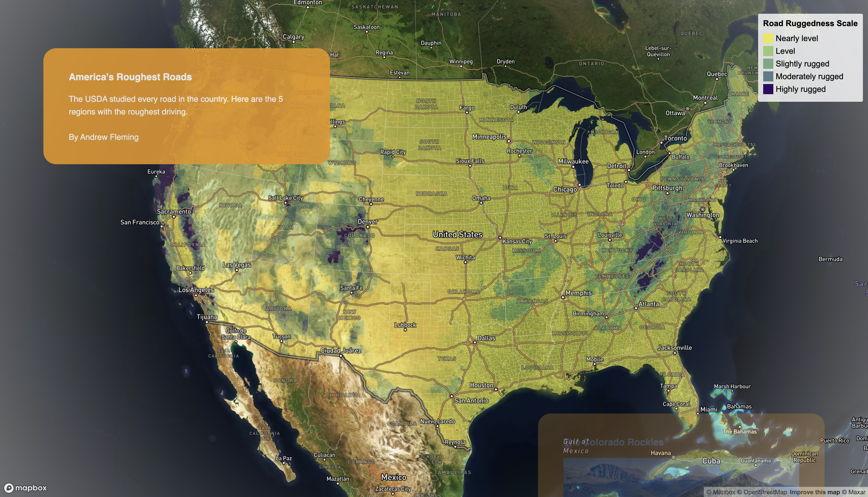This screenshot has width=868, height=497.
Task: Click the "Moderately rugged" legend label
Action: 809,76
